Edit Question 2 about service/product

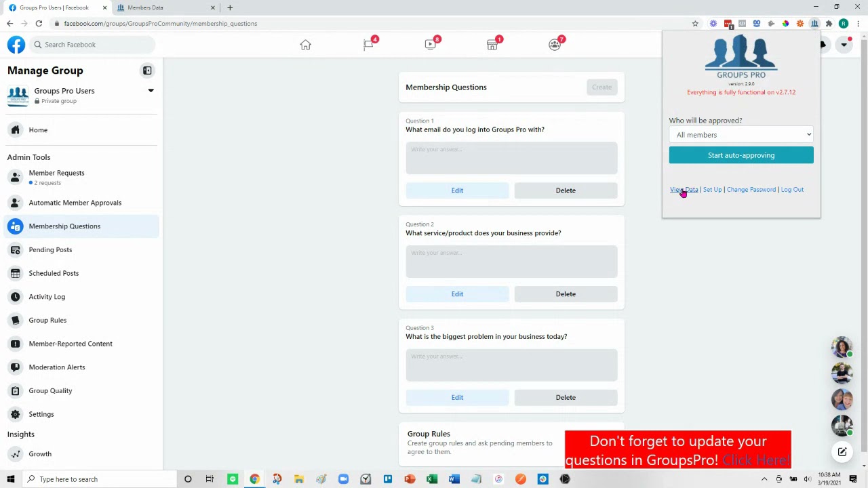(x=457, y=294)
